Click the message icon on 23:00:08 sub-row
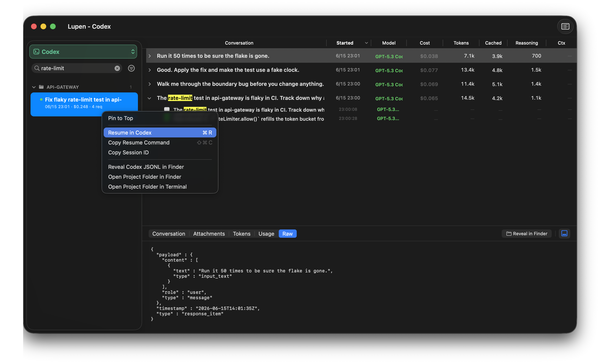This screenshot has width=600, height=364. [167, 109]
